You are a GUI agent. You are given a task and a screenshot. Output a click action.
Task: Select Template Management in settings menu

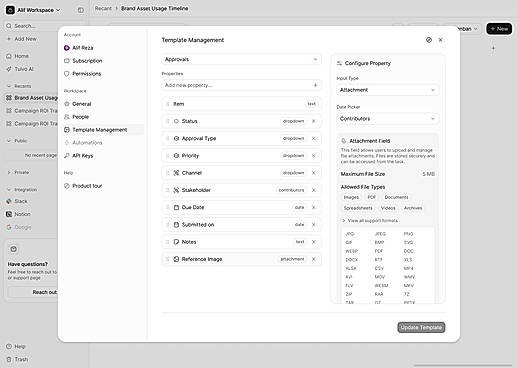103,130
